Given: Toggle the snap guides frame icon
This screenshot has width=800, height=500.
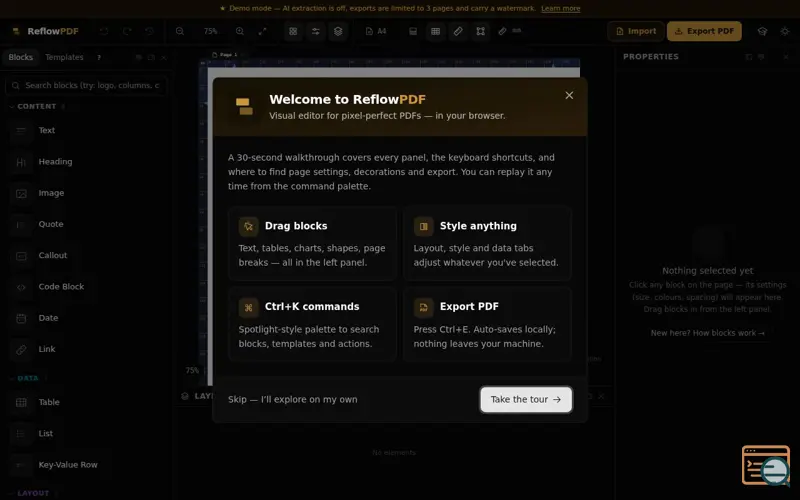Looking at the screenshot, I should click(x=481, y=31).
